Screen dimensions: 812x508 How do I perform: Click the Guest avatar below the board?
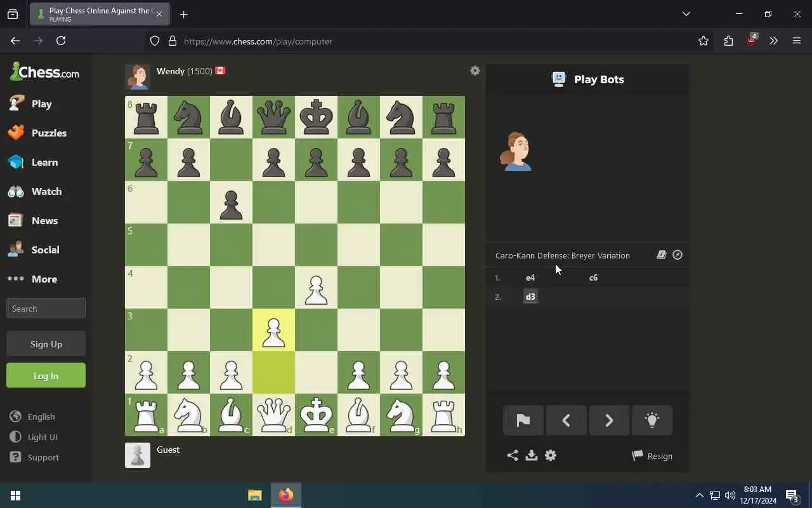tap(138, 455)
